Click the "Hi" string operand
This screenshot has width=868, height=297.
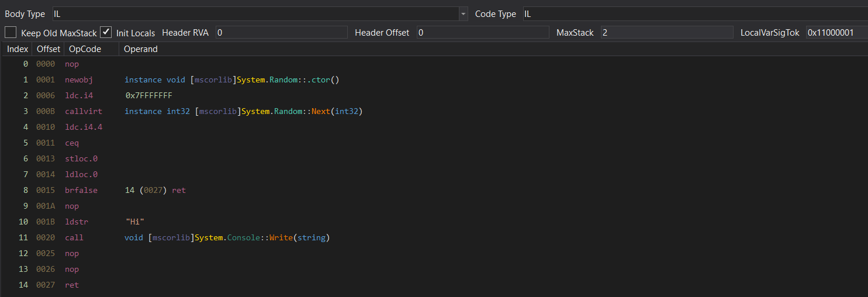click(134, 222)
